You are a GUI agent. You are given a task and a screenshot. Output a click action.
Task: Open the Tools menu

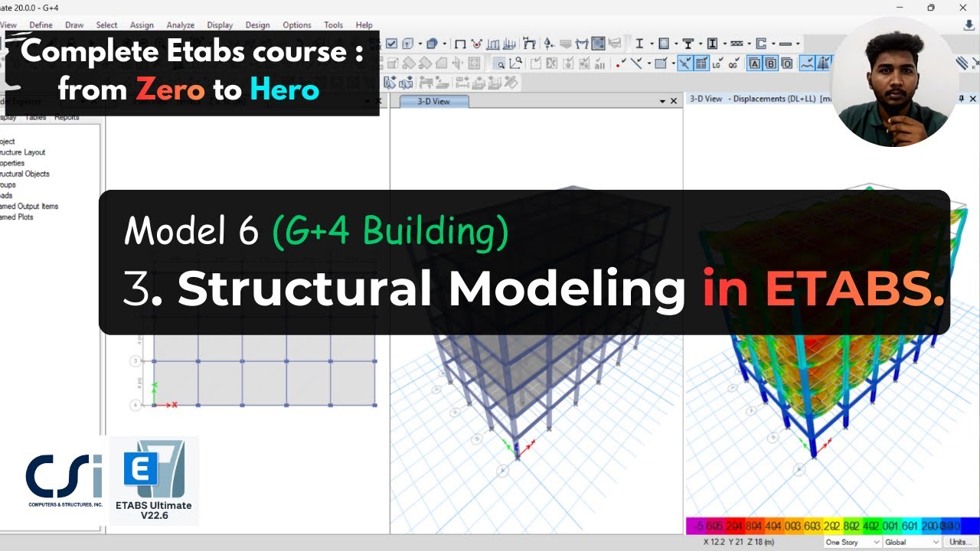pos(333,25)
